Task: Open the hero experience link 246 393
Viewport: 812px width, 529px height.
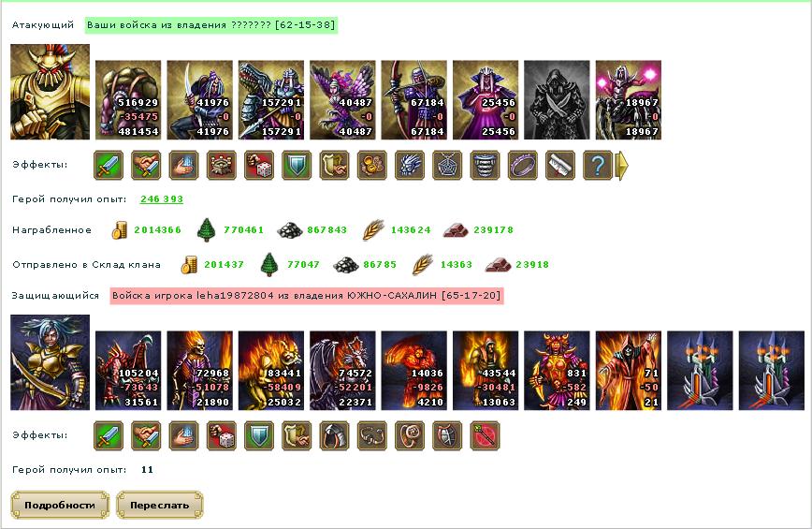Action: click(162, 198)
